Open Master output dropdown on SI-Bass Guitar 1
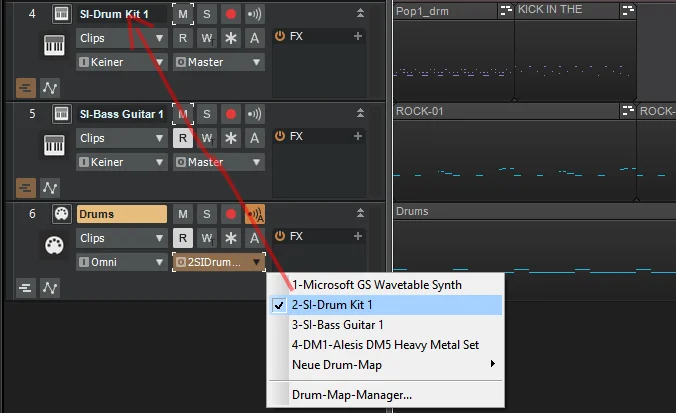 coord(219,163)
